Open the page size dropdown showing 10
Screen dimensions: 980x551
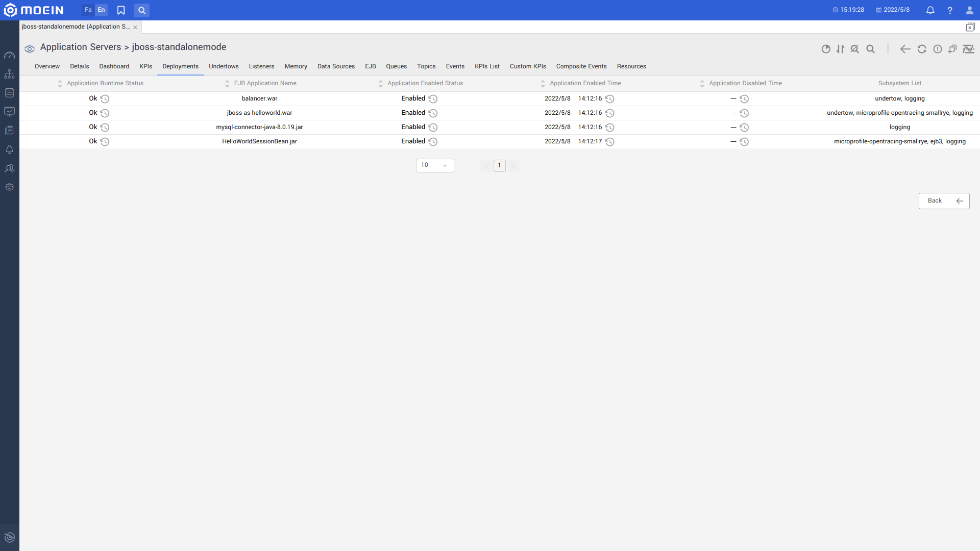tap(435, 165)
